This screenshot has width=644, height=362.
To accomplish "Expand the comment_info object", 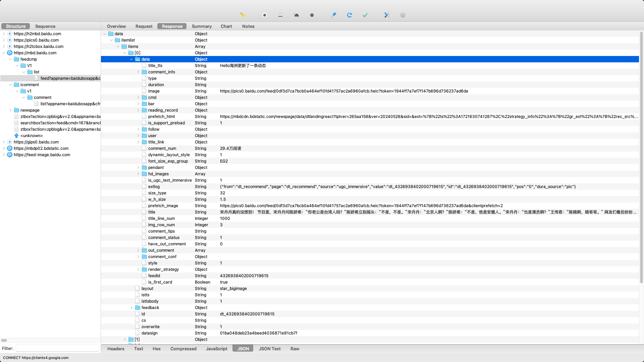I will coord(138,72).
